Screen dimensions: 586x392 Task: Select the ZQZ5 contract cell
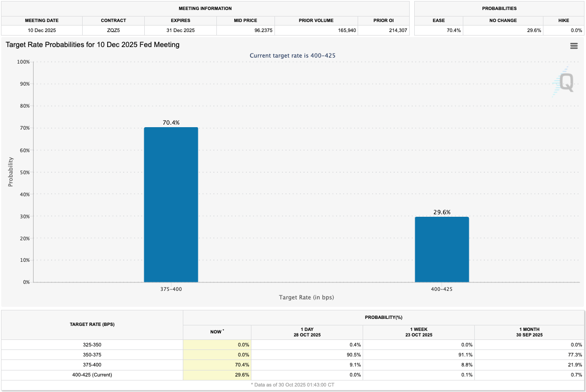click(114, 30)
